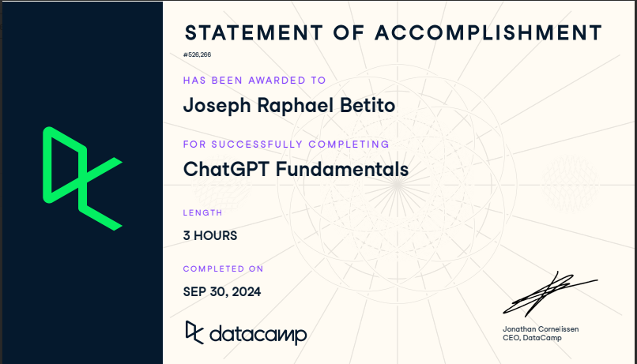Click the datacamp wordmark text
This screenshot has height=364, width=637.
[x=258, y=334]
